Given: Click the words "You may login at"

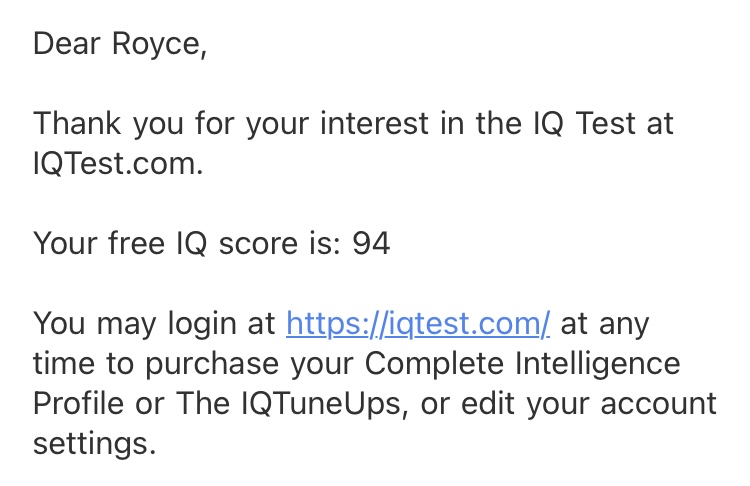Looking at the screenshot, I should coord(155,324).
